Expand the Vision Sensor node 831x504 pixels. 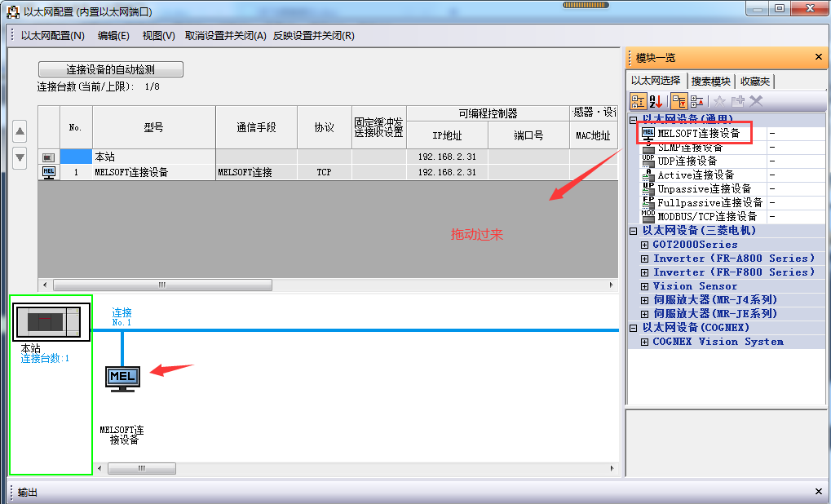644,286
